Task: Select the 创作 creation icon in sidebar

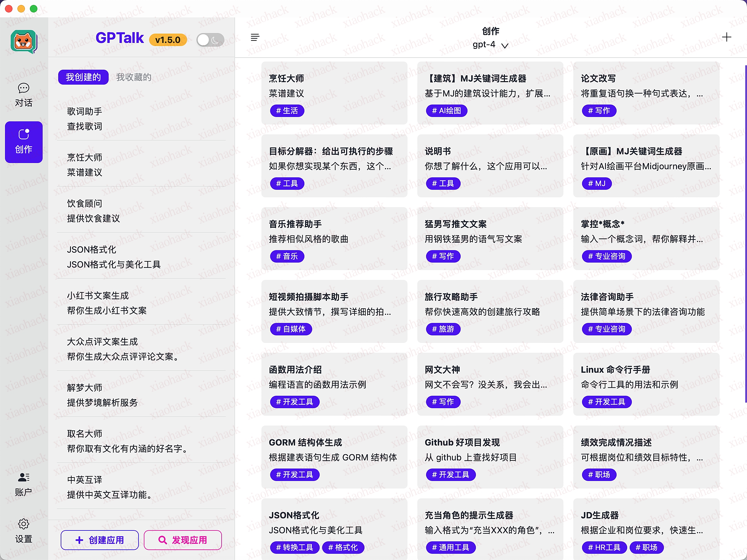Action: (x=23, y=142)
